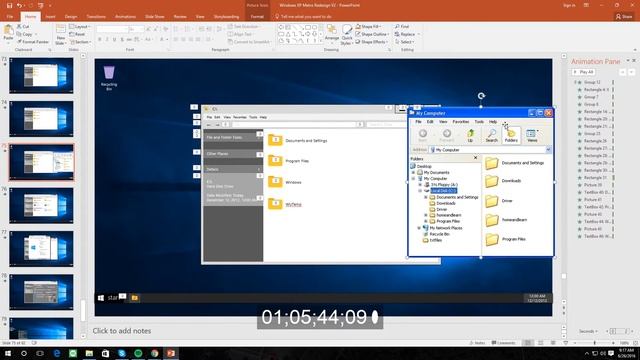This screenshot has height=360, width=640.
Task: Open Windows Start menu on the taskbar
Action: [8, 353]
